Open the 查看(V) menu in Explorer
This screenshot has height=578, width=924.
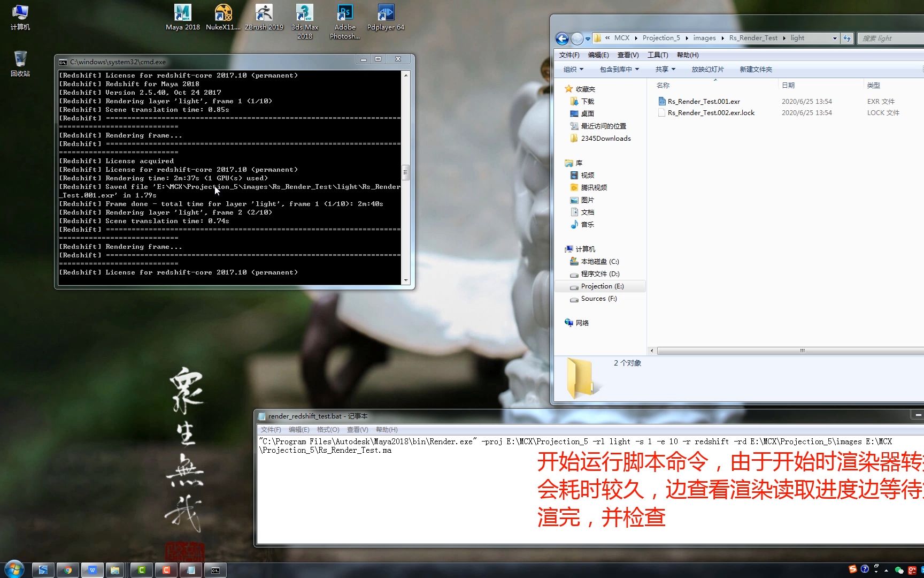tap(628, 55)
